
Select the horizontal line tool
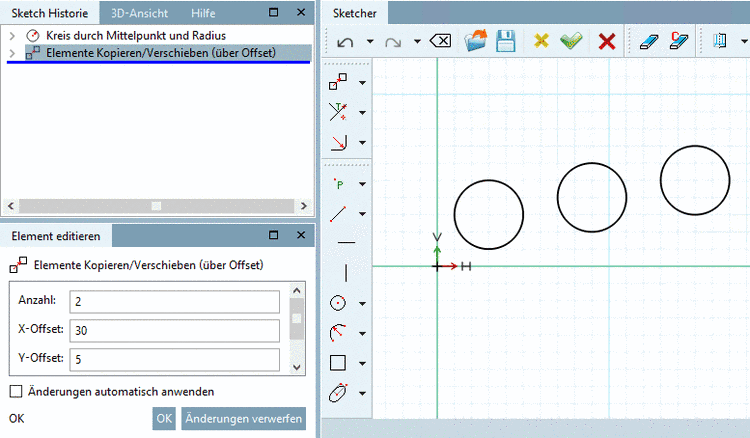(346, 242)
